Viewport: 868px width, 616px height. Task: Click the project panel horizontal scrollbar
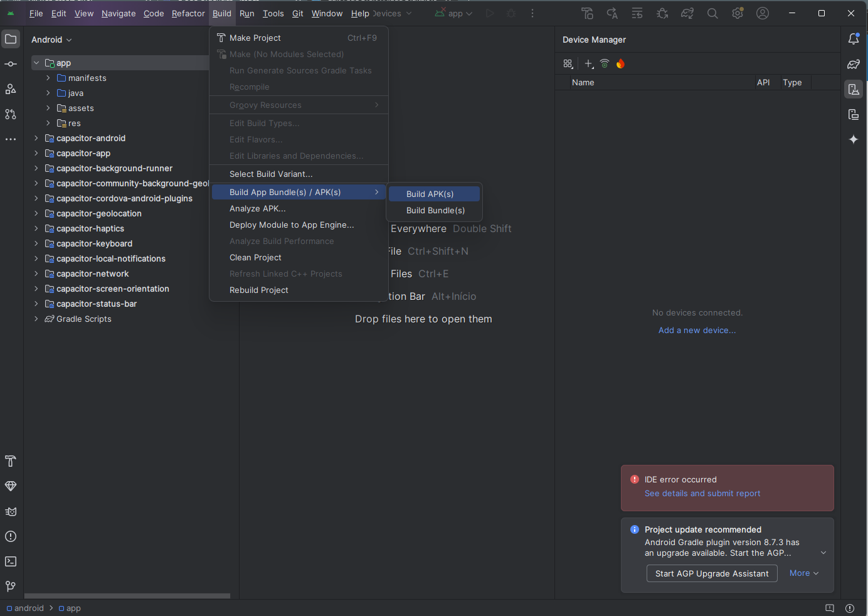(127, 596)
